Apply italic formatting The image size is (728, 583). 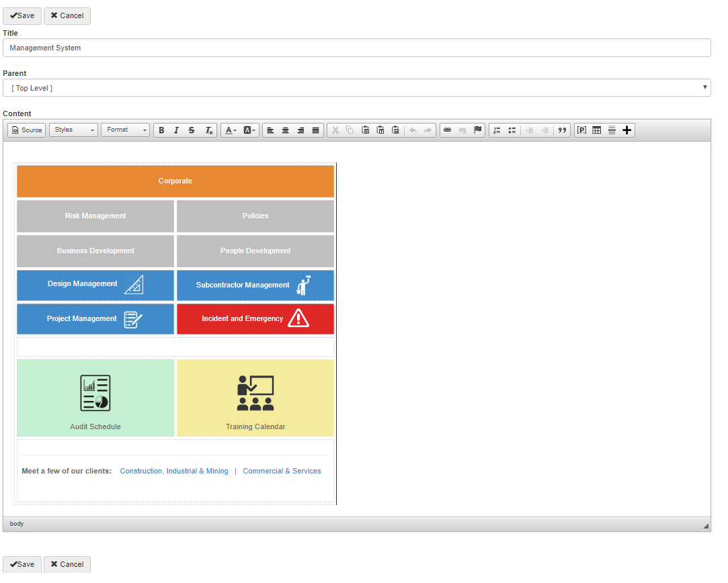click(x=176, y=130)
